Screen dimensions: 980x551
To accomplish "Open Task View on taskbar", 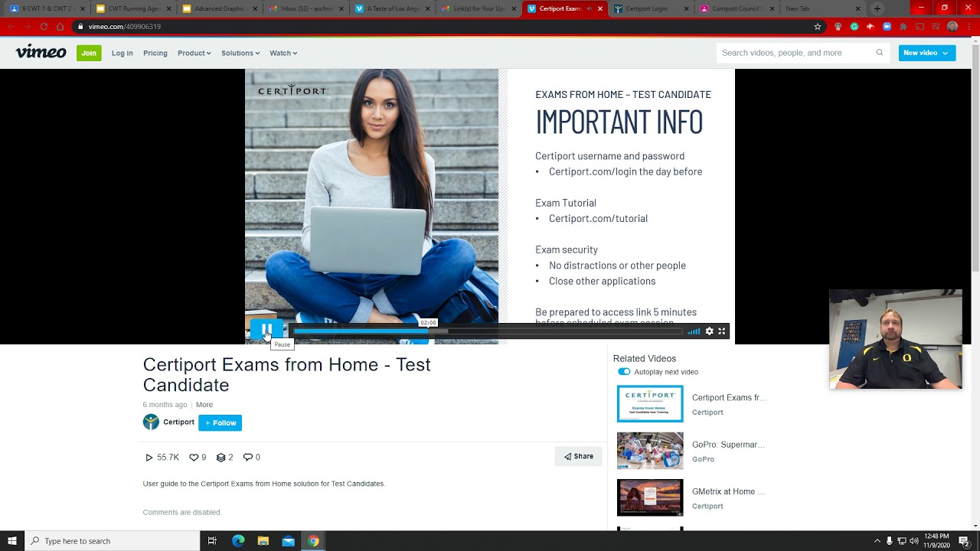I will 212,541.
